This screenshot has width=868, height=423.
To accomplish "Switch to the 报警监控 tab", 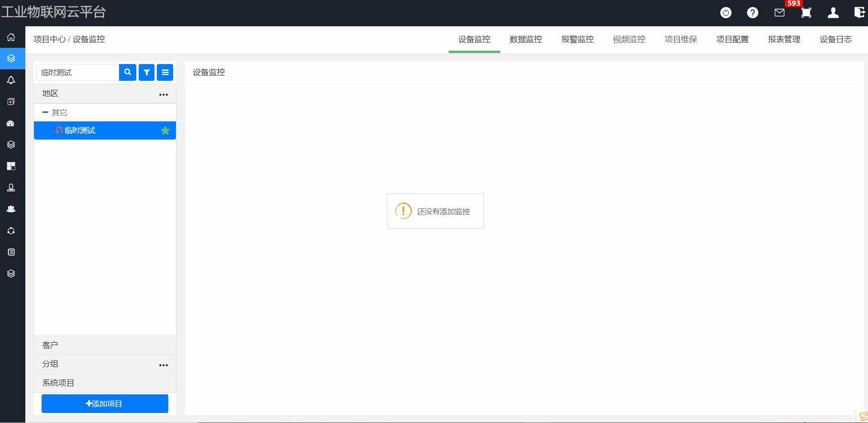I will [x=578, y=39].
